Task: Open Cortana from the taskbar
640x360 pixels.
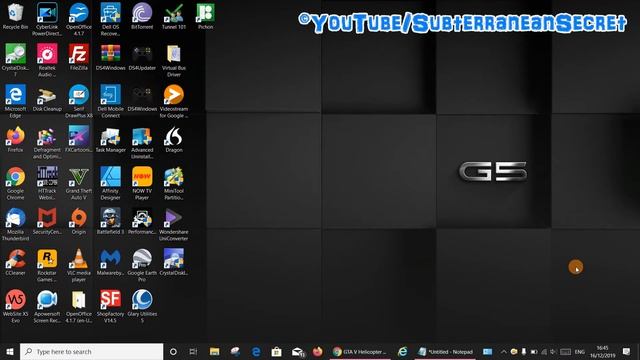Action: tap(173, 351)
